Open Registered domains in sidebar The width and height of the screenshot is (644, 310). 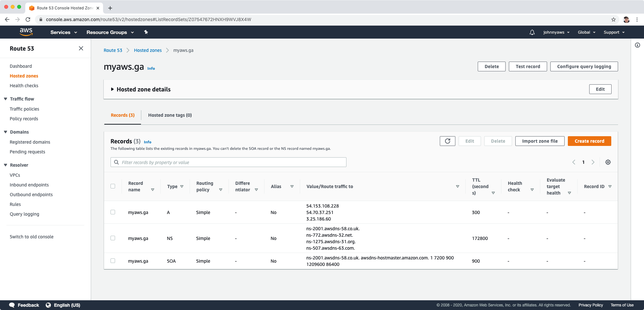pyautogui.click(x=30, y=142)
